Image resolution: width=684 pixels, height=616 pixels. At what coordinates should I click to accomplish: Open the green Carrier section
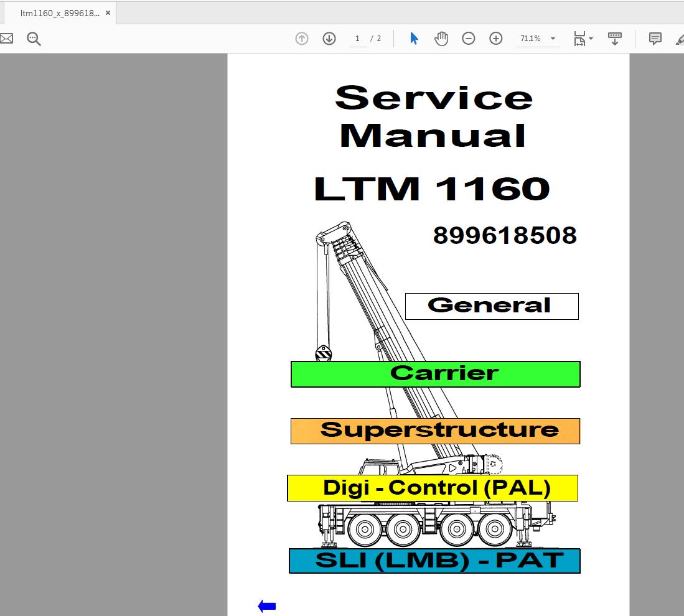[435, 374]
